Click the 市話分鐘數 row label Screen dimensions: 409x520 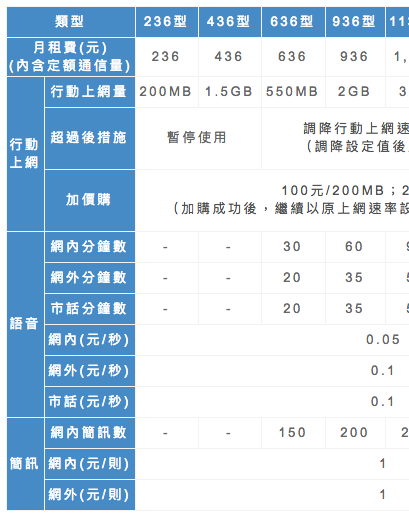click(90, 309)
